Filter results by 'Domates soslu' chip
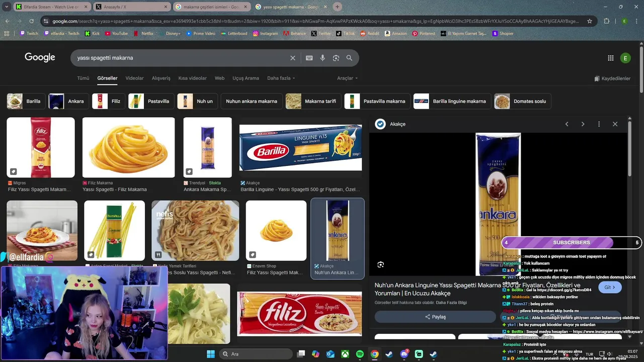The height and width of the screenshot is (362, 644). point(522,101)
